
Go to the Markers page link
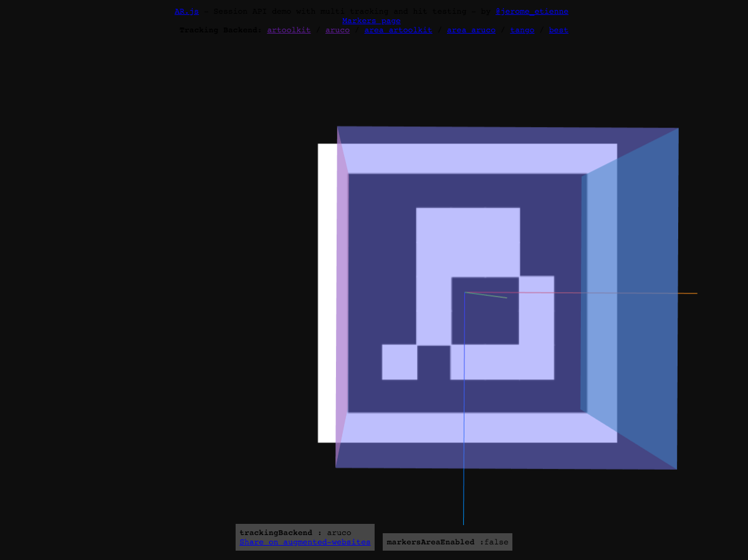point(371,21)
